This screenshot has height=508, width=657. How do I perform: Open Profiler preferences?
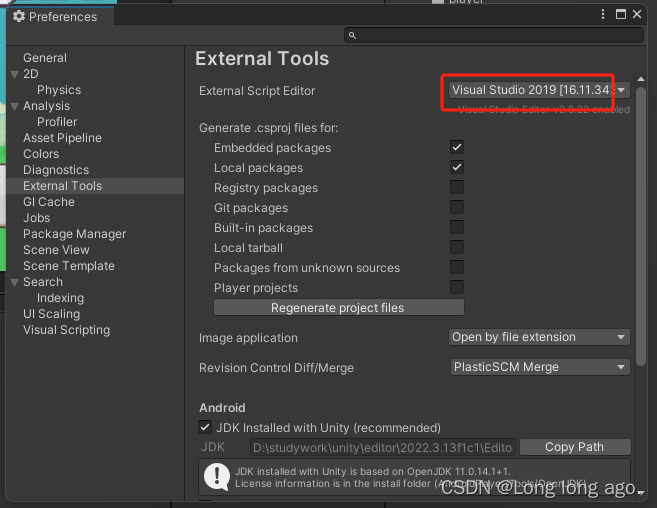[x=57, y=122]
